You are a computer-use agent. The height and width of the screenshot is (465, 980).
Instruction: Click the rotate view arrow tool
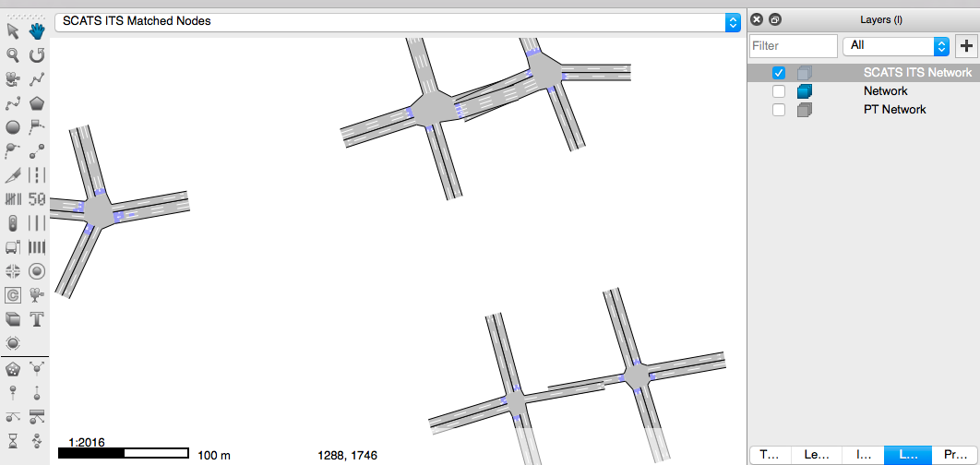coord(37,55)
